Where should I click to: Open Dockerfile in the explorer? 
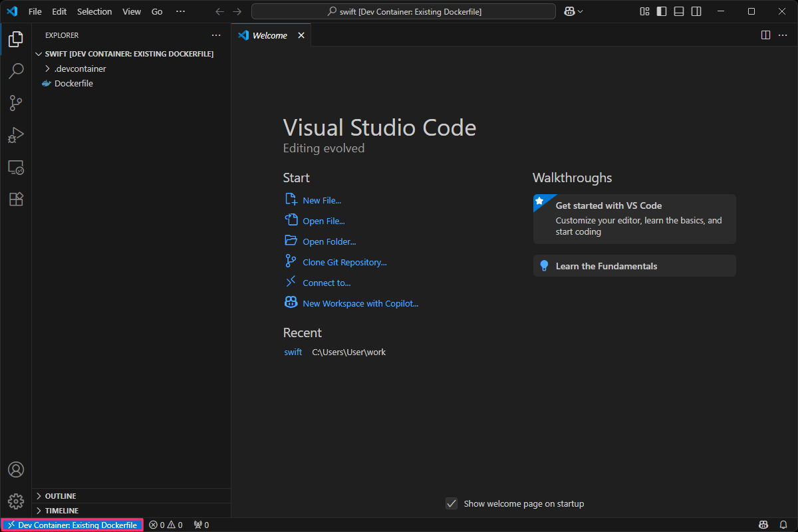(x=132, y=83)
